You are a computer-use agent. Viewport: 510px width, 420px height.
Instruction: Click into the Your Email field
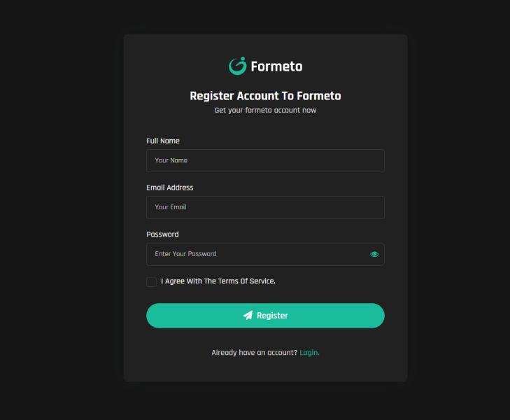tap(265, 207)
